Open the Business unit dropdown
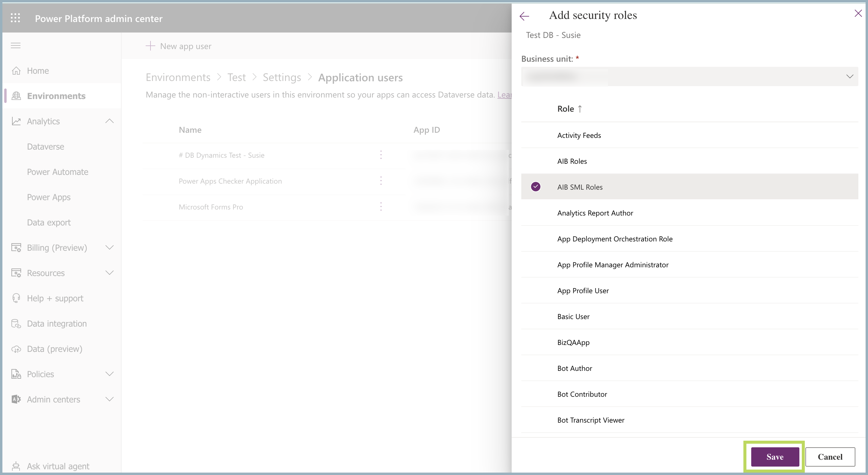This screenshot has height=475, width=868. click(690, 76)
